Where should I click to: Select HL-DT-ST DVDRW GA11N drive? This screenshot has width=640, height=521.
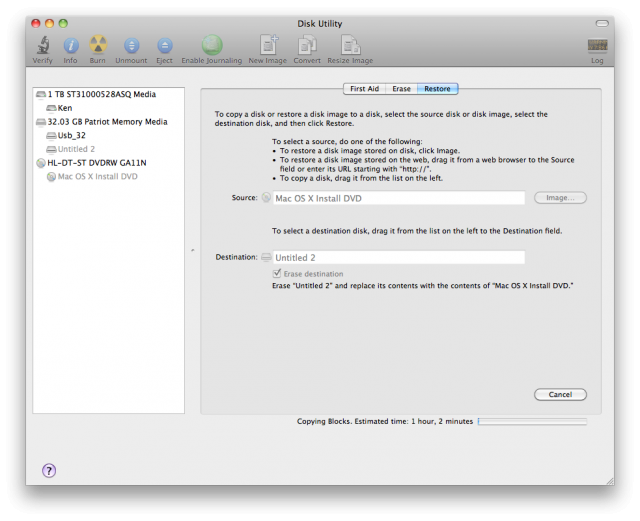108,163
